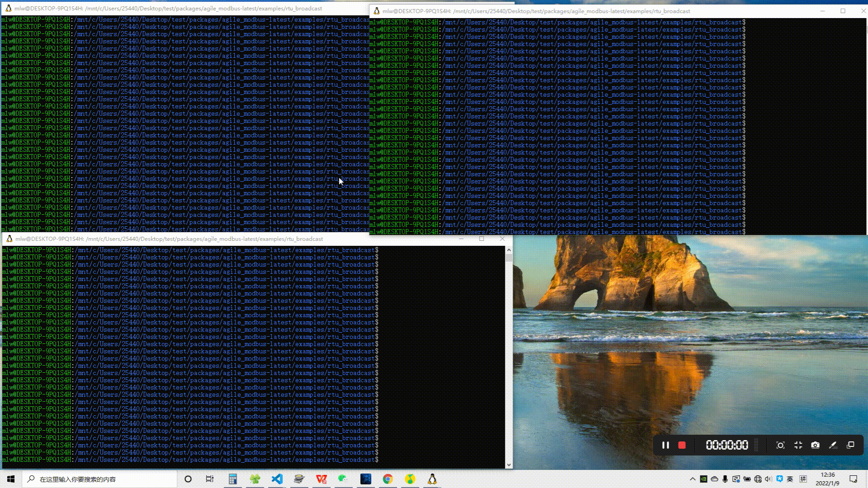This screenshot has height=488, width=868.
Task: Click the region capture icon in recorder toolbar
Action: coord(780,445)
